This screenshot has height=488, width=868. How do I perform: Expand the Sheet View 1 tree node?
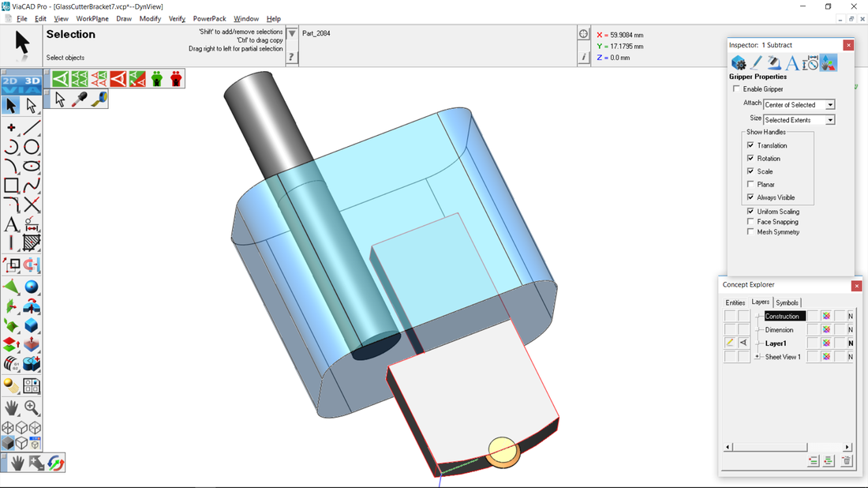(758, 357)
